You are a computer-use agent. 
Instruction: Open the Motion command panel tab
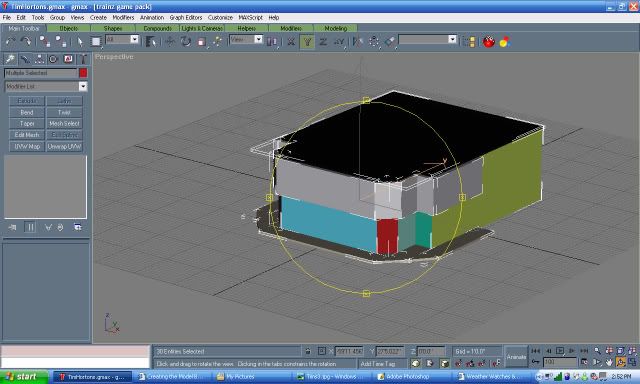(x=53, y=59)
